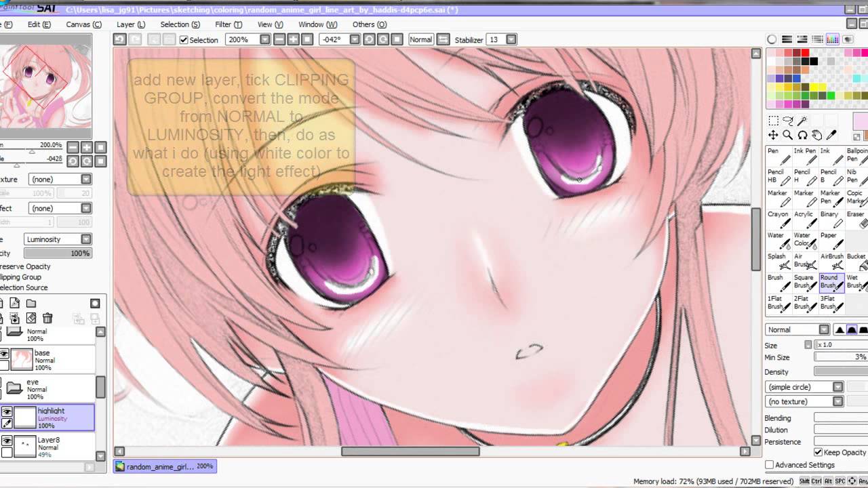
Task: Select the Water Color brush
Action: point(804,239)
